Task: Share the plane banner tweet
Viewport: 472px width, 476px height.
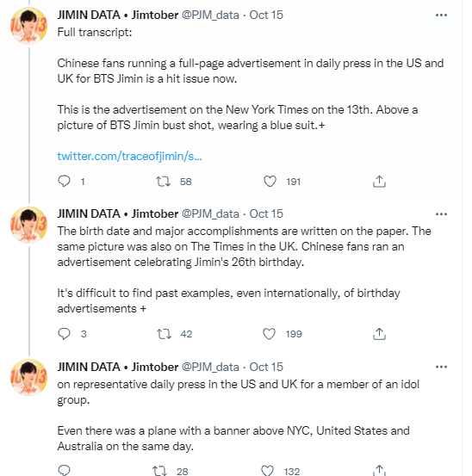Action: click(379, 470)
